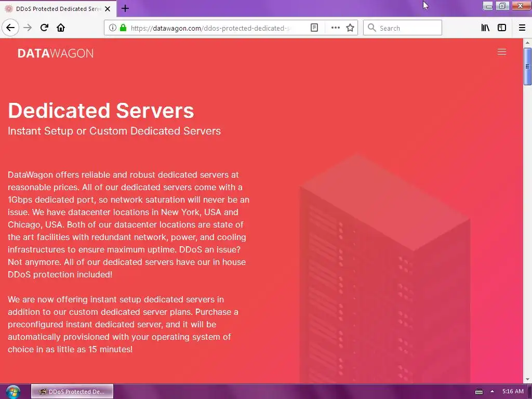Click the page scrollbar thumb
The width and height of the screenshot is (532, 399).
[x=527, y=66]
